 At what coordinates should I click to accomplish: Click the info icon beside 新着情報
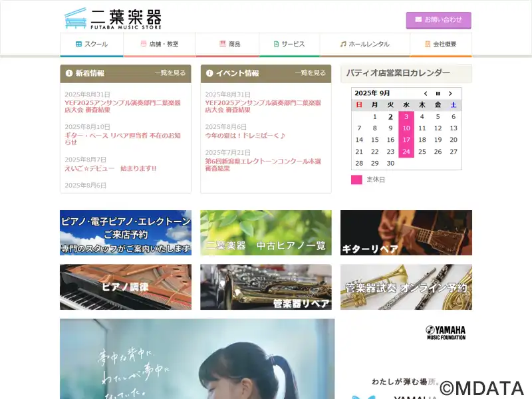69,73
